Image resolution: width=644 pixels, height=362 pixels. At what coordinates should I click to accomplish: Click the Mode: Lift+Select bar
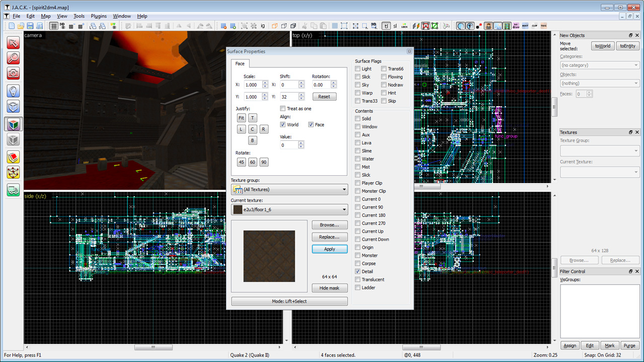[x=289, y=301]
